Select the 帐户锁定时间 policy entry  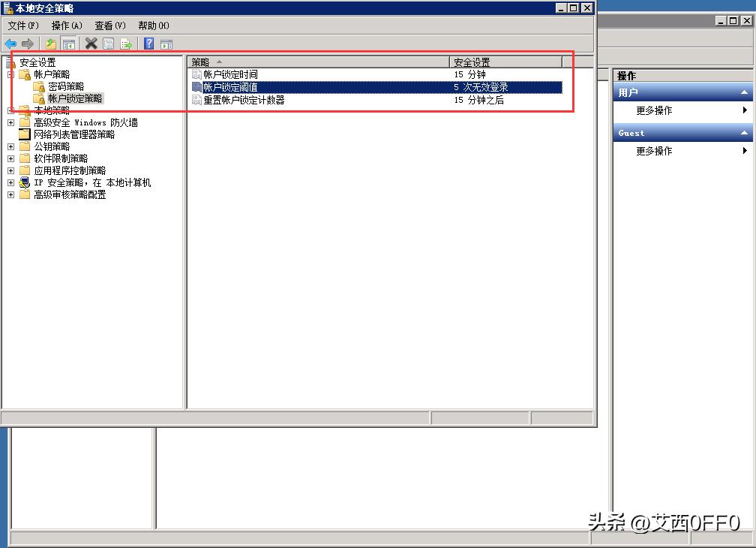click(x=232, y=74)
